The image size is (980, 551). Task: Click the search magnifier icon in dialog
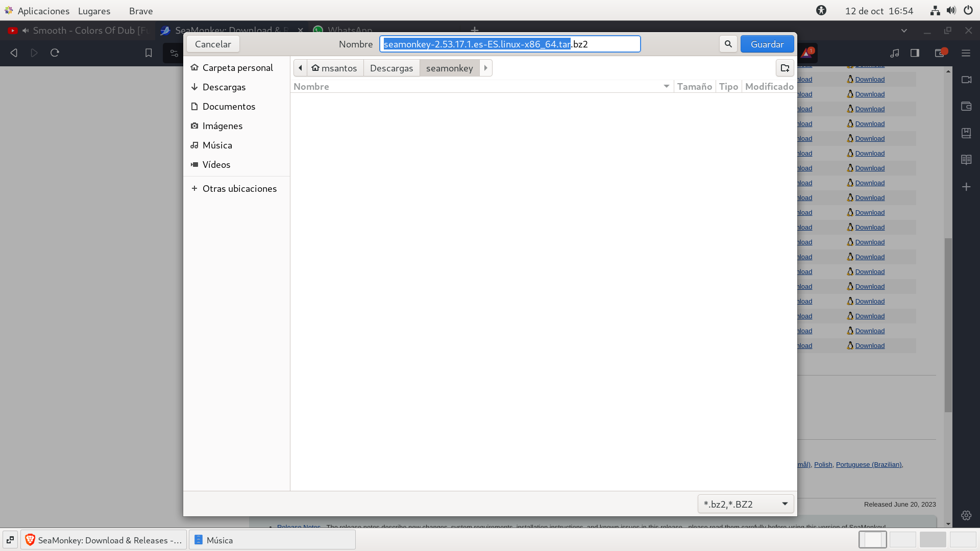(x=728, y=44)
